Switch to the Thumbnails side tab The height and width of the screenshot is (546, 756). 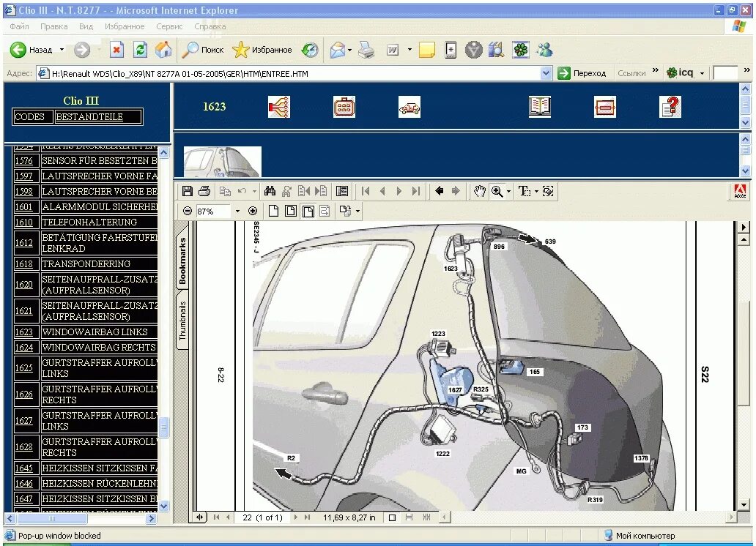[182, 321]
